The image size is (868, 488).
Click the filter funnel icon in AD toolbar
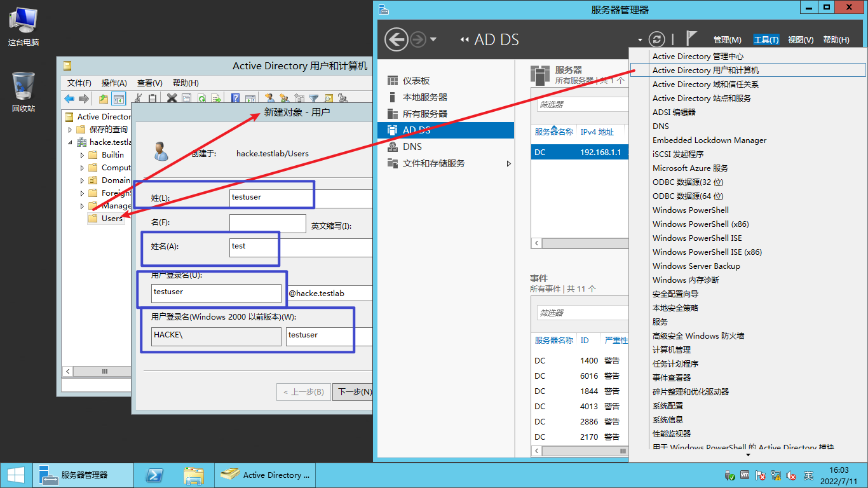[313, 98]
